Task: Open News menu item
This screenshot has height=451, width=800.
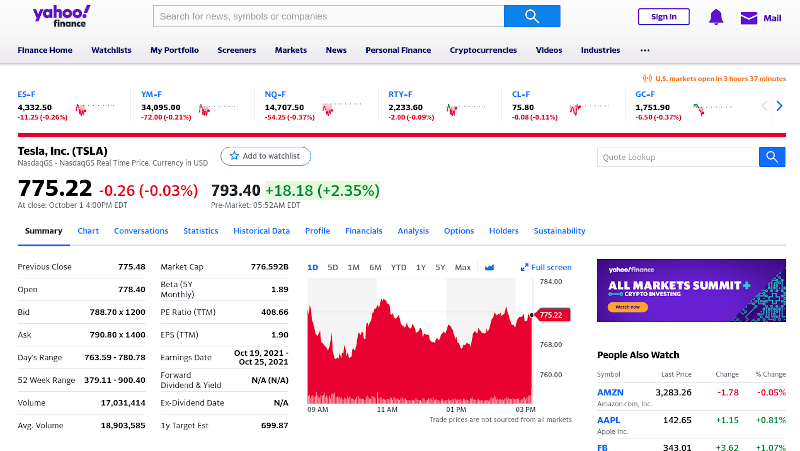Action: [x=336, y=50]
